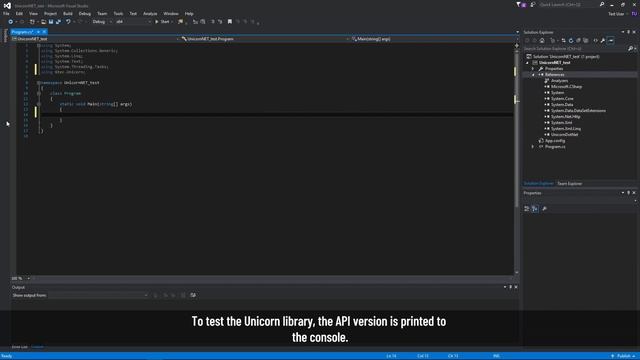
Task: Open the Help menu
Action: tap(189, 13)
